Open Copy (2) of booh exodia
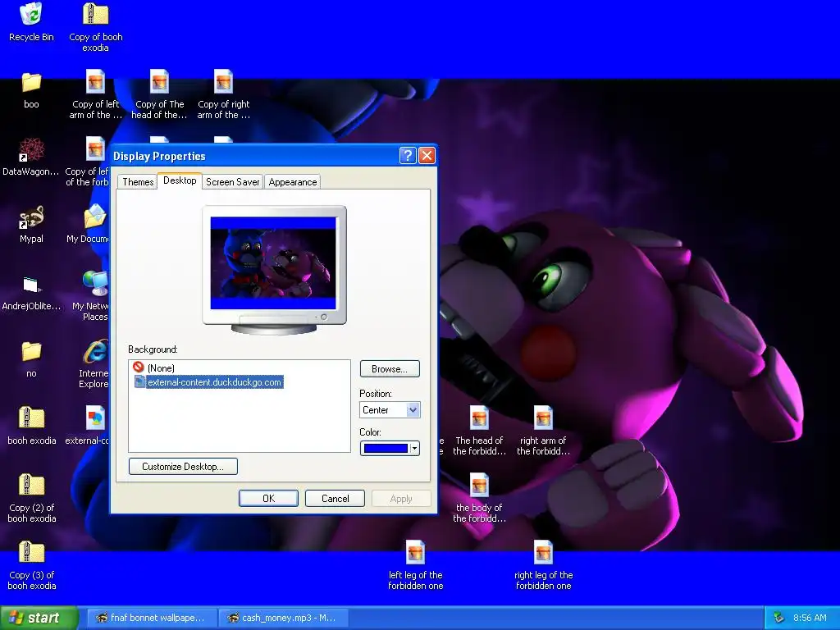The height and width of the screenshot is (630, 840). pyautogui.click(x=31, y=486)
